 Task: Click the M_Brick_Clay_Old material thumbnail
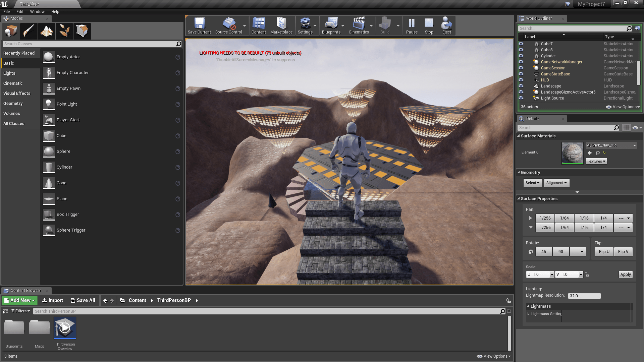(x=572, y=153)
